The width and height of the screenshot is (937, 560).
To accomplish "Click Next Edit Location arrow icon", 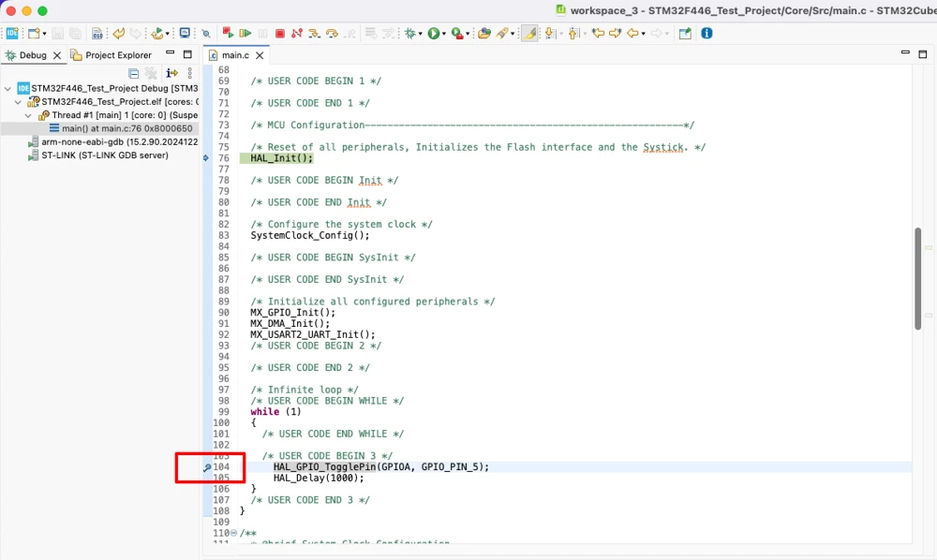I will point(615,33).
